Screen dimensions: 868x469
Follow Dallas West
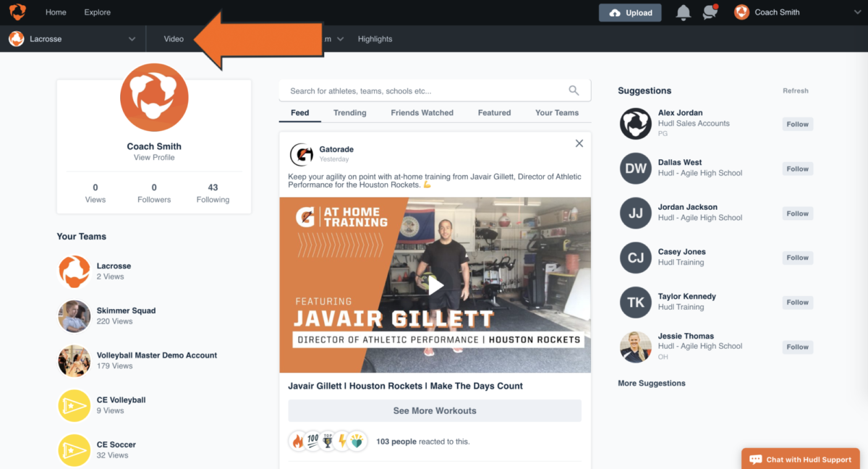[797, 169]
